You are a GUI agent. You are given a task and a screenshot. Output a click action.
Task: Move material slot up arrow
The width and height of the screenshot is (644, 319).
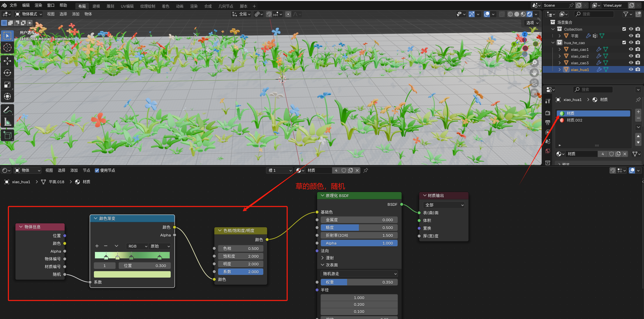click(x=638, y=136)
